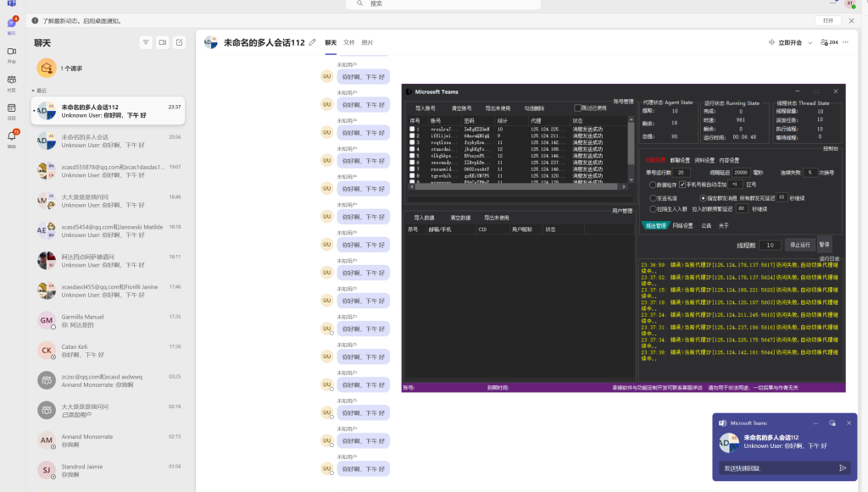Open the notification popup options menu

(x=816, y=423)
